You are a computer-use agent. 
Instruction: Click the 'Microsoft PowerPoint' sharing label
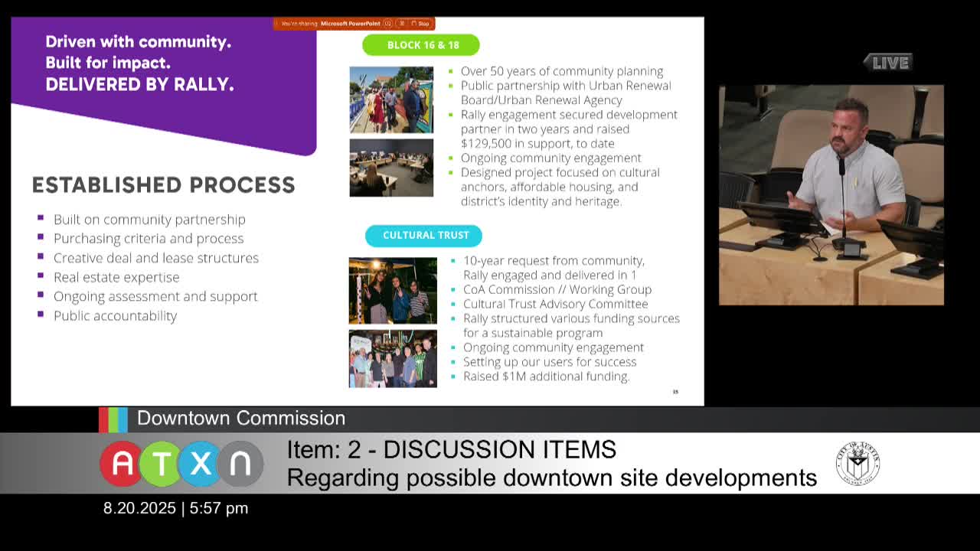tap(351, 24)
